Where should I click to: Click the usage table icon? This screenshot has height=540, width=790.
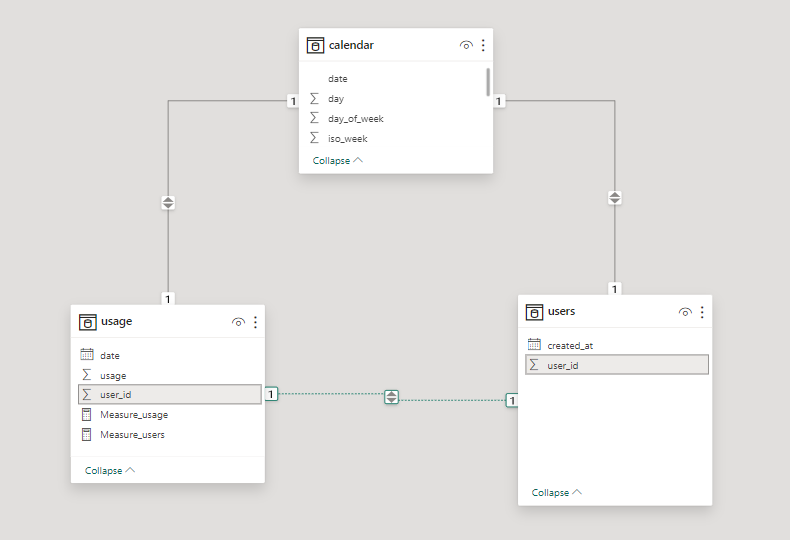(x=88, y=322)
